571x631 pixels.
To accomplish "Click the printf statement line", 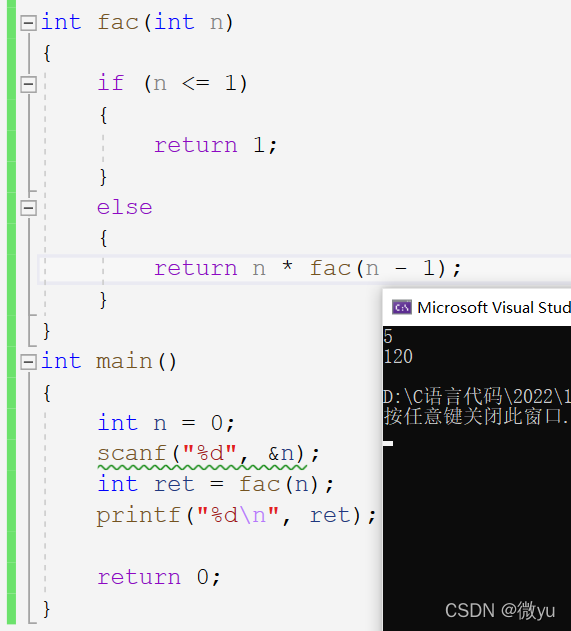I will tap(237, 516).
